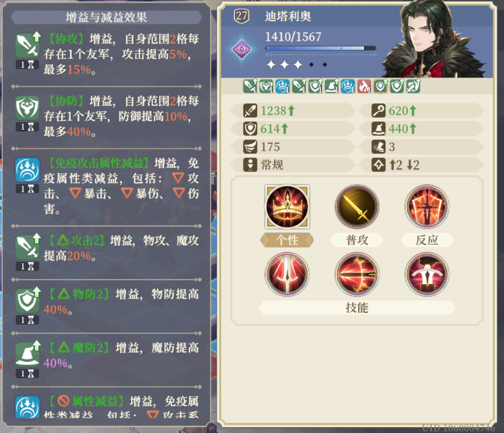Screen dimensions: 504x433
Task: Switch to the 普攻 label
Action: pos(357,240)
